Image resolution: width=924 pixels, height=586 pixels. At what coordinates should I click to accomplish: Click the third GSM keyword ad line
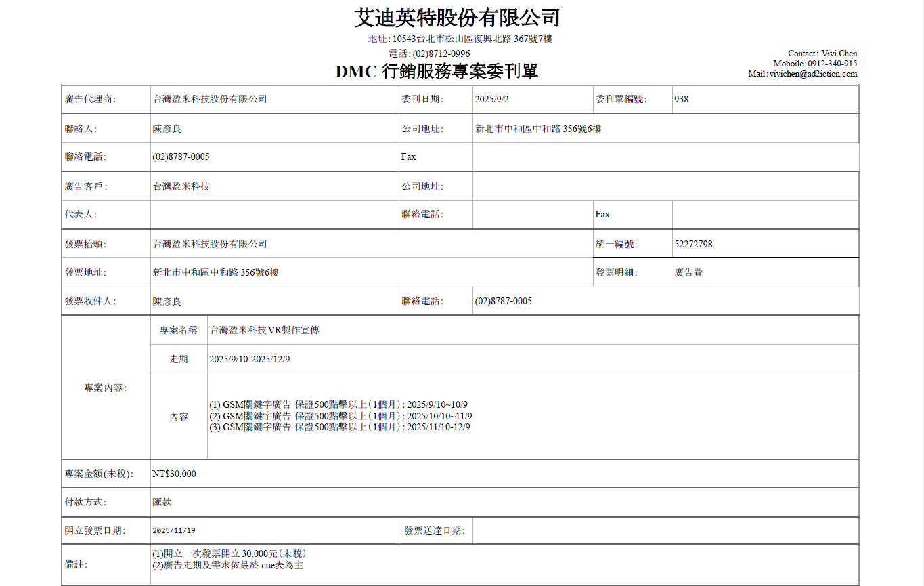(340, 427)
